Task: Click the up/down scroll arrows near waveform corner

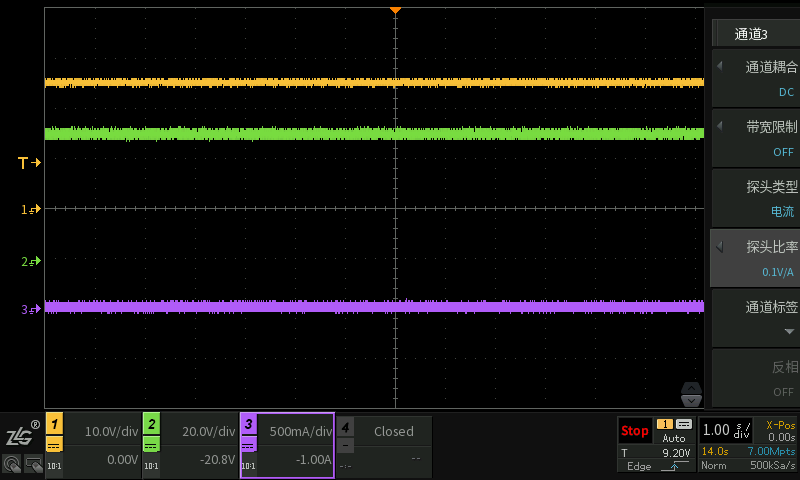Action: [691, 394]
